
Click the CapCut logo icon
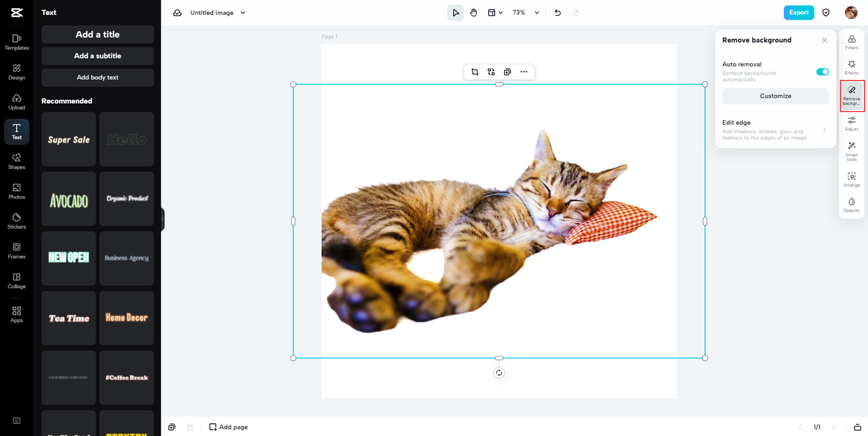coord(16,12)
